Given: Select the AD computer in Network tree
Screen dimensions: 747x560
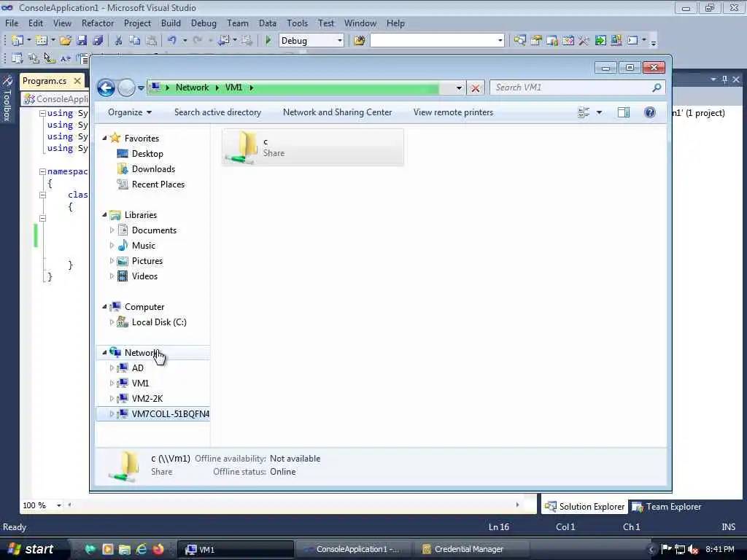Looking at the screenshot, I should click(x=138, y=368).
